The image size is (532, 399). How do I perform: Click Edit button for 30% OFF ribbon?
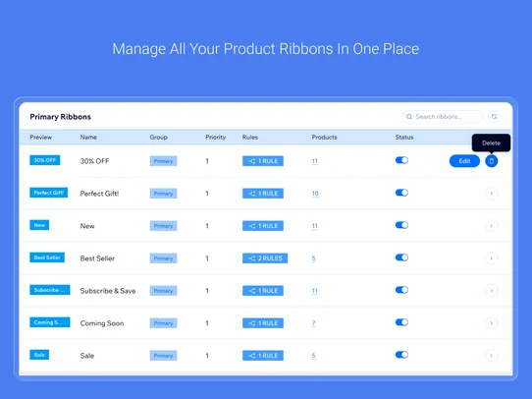(x=464, y=161)
